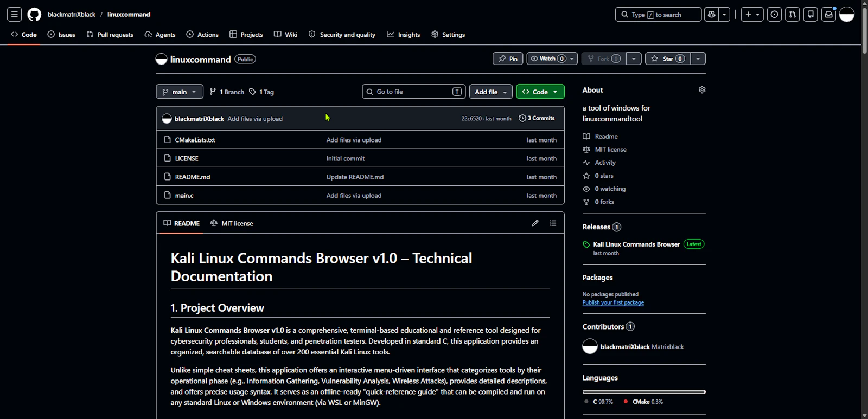Screen dimensions: 868x419
Task: Open the repositories icon in the header
Action: coord(810,15)
